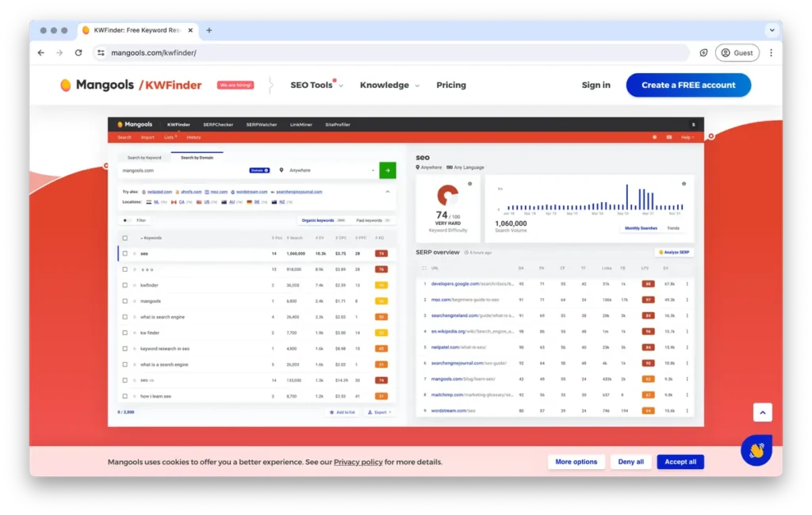Open the Pricing page
The height and width of the screenshot is (515, 812).
(451, 85)
